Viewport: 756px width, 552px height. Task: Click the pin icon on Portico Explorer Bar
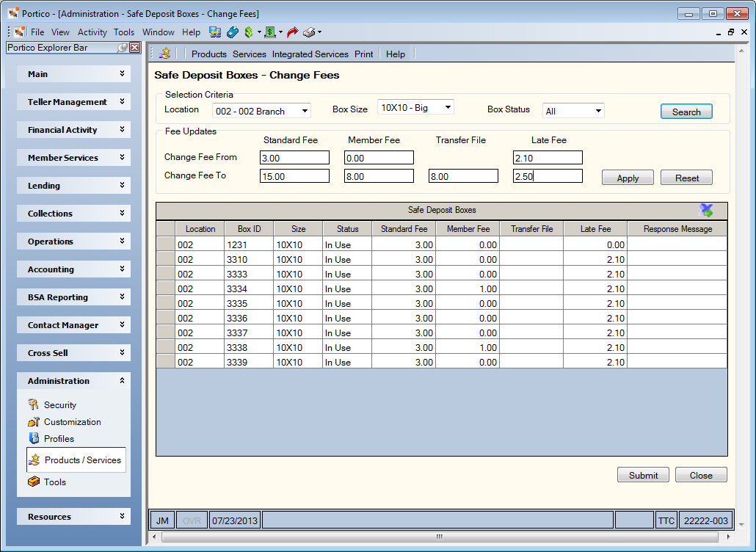coord(123,47)
